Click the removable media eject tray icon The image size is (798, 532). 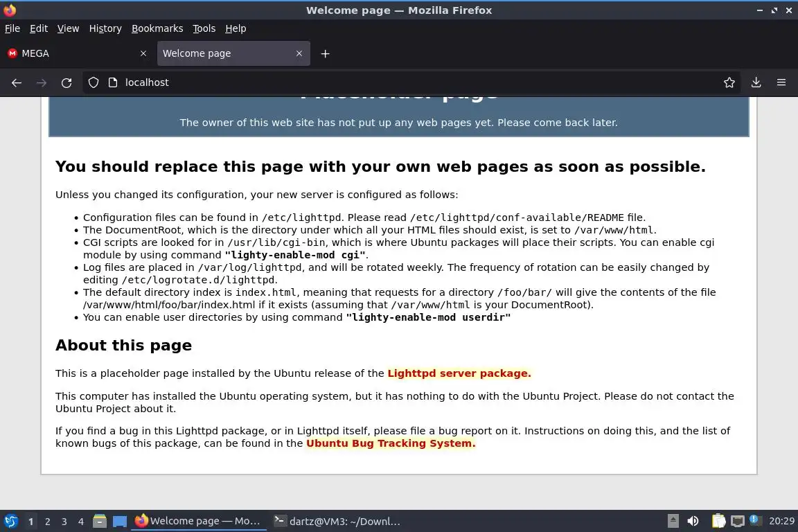(x=673, y=521)
